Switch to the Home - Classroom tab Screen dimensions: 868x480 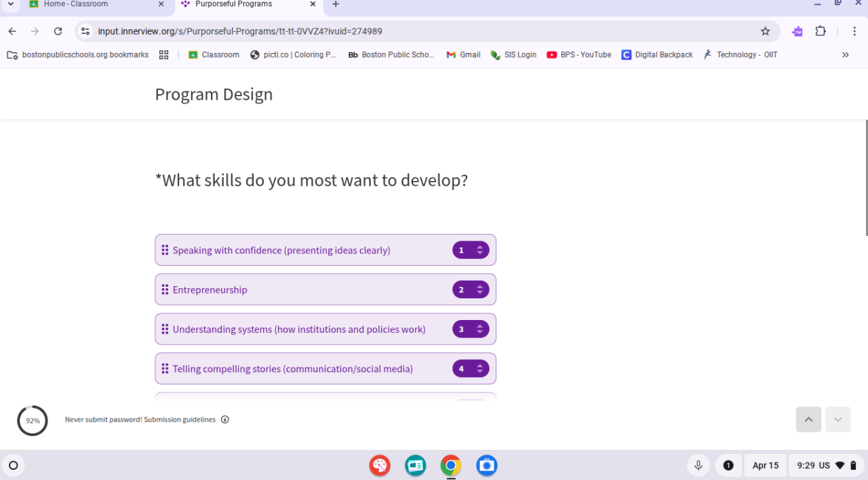[x=96, y=4]
